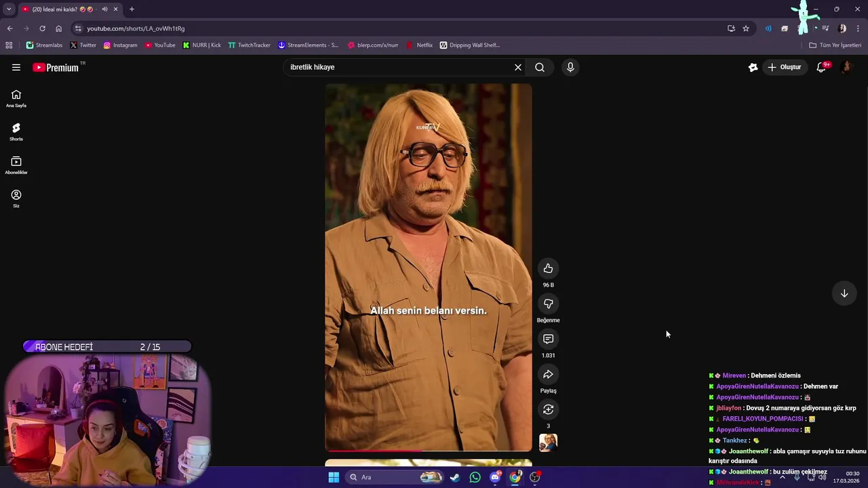Viewport: 868px width, 488px height.
Task: Open the Twitter bookmark
Action: (83, 45)
